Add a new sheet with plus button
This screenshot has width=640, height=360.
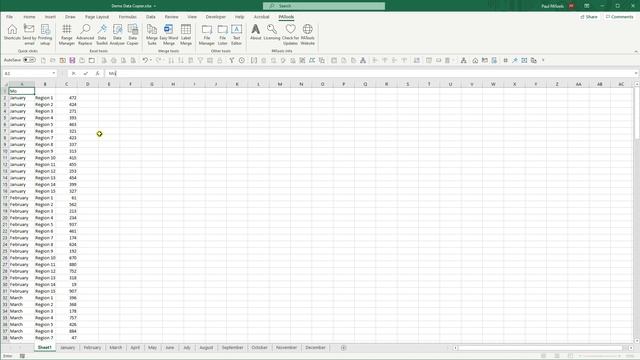pyautogui.click(x=344, y=348)
